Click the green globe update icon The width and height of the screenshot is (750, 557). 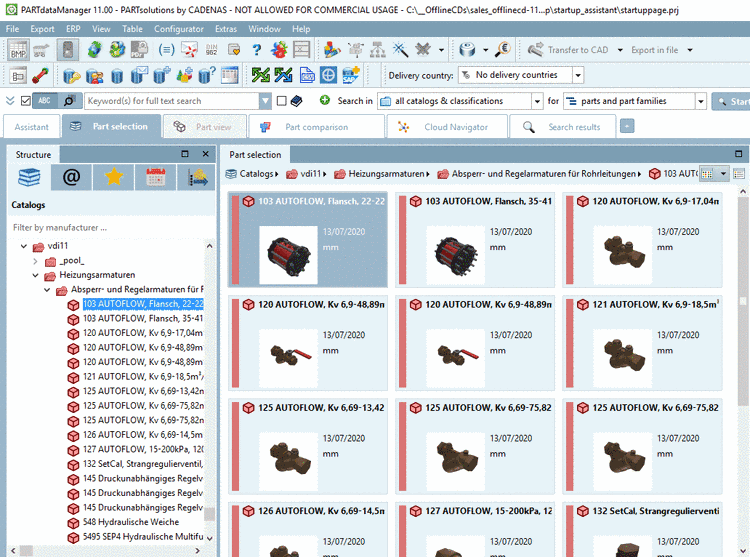click(x=94, y=49)
